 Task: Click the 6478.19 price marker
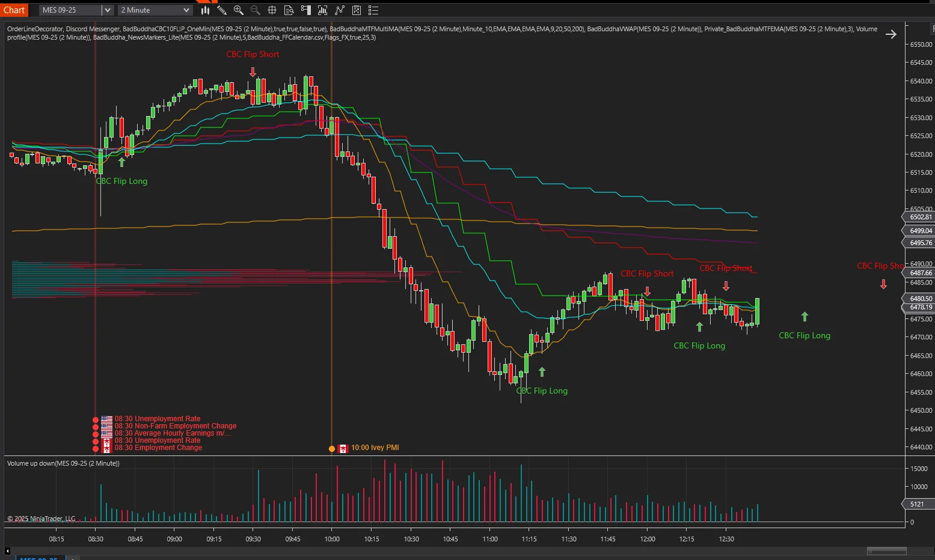pyautogui.click(x=919, y=307)
